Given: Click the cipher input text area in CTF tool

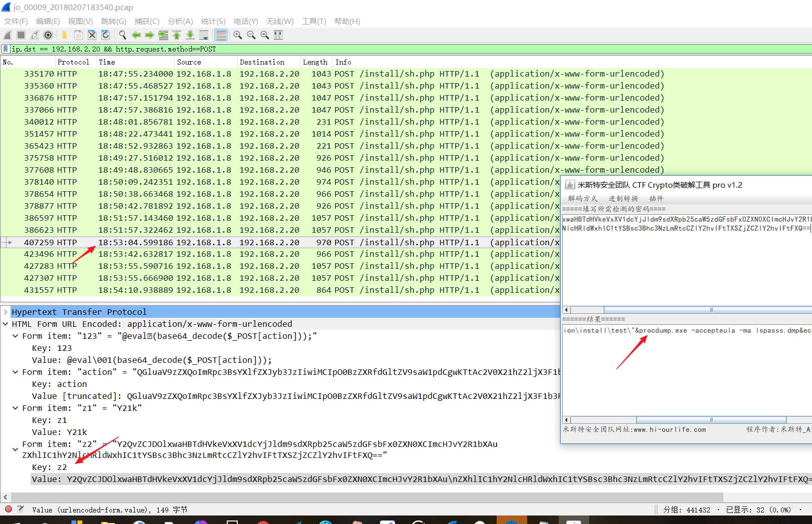Looking at the screenshot, I should [687, 260].
